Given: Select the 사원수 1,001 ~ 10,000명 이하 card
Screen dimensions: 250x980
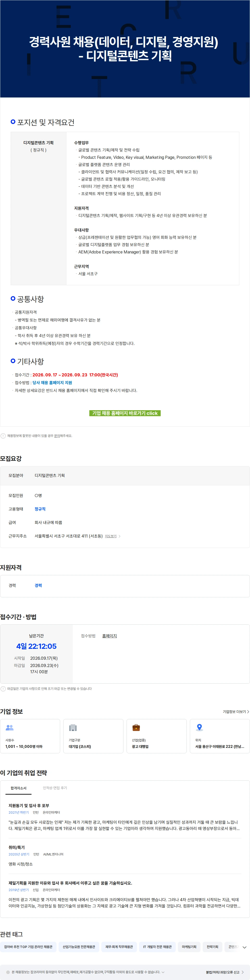Looking at the screenshot, I should (x=30, y=736).
